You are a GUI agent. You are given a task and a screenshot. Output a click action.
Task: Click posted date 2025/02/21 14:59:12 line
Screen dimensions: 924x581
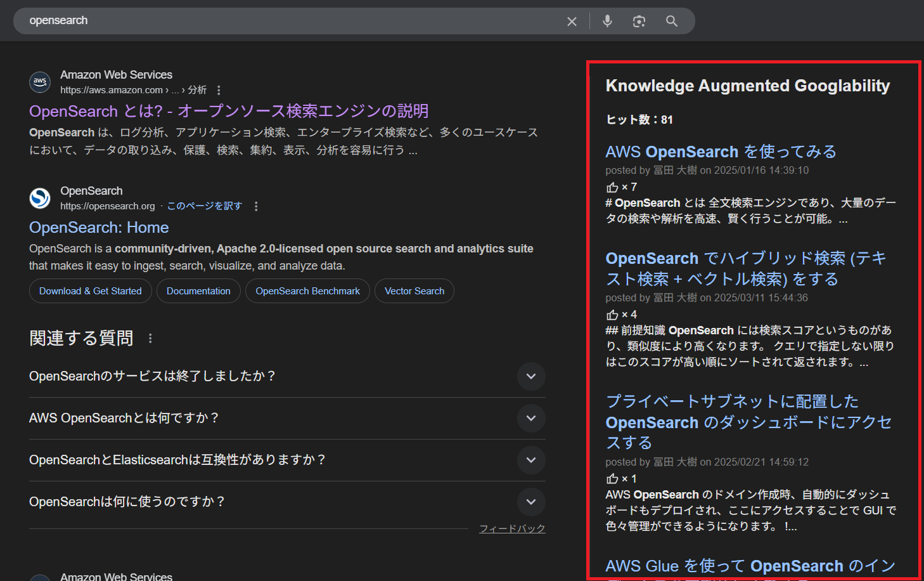click(707, 462)
